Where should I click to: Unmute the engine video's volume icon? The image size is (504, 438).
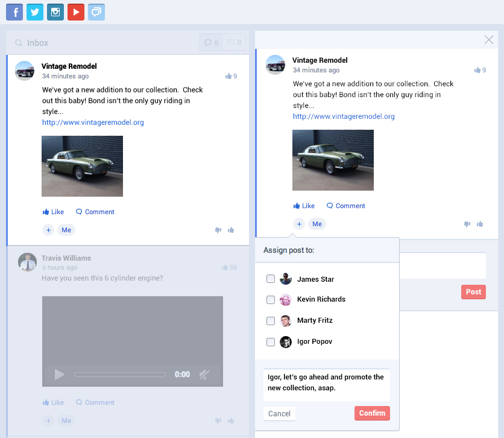coord(204,374)
